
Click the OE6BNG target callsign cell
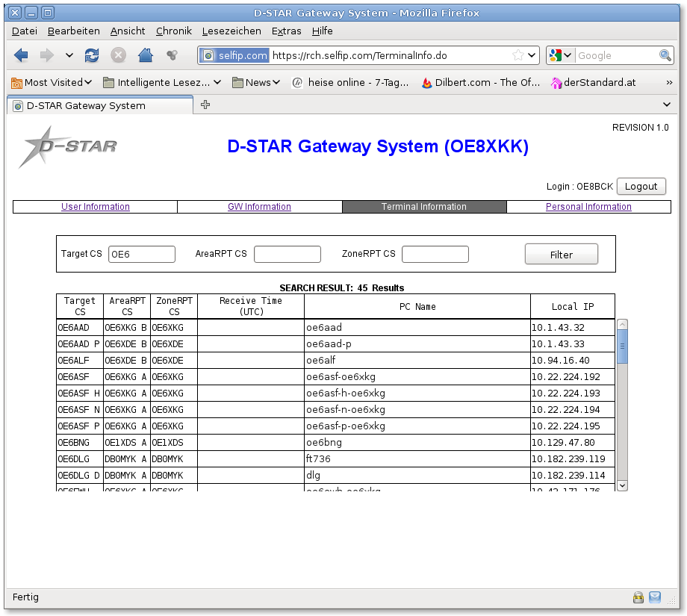pos(80,443)
